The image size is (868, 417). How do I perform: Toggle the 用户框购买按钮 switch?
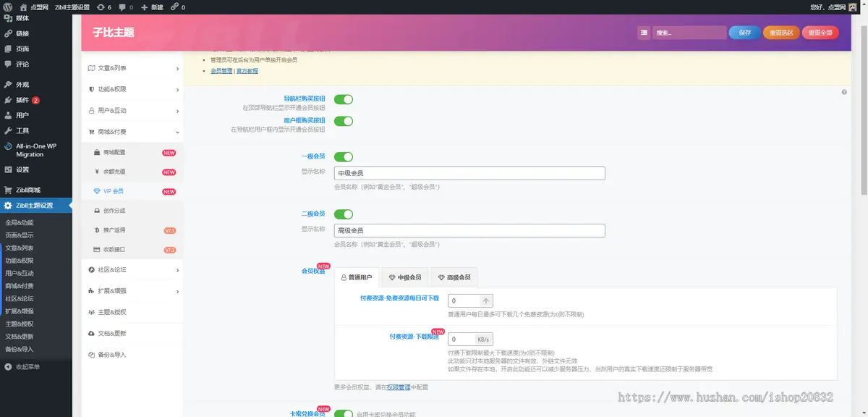(x=343, y=121)
